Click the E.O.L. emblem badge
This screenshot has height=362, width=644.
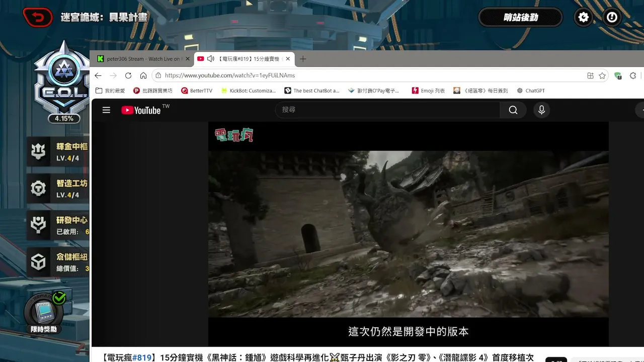(x=64, y=80)
